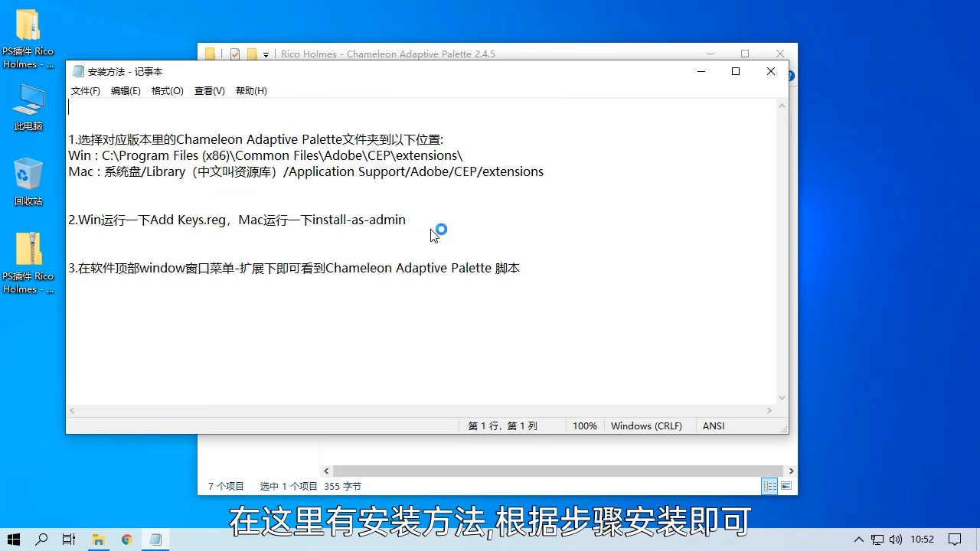The width and height of the screenshot is (980, 551).
Task: Show hidden tray icons via the up arrow
Action: 858,540
